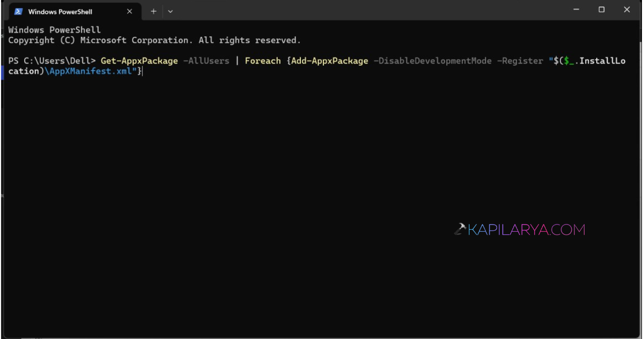Click the -DisableDevelopmentMode parameter
Image resolution: width=644 pixels, height=339 pixels.
[x=433, y=61]
